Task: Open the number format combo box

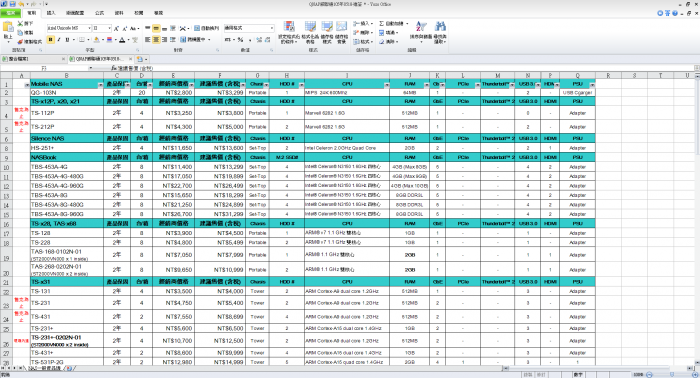Action: click(x=249, y=28)
